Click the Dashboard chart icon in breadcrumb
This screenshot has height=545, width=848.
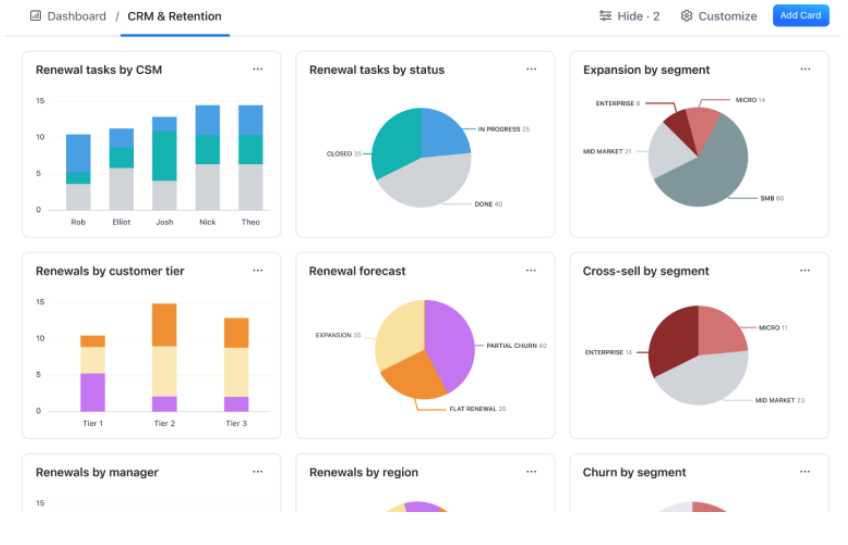36,16
